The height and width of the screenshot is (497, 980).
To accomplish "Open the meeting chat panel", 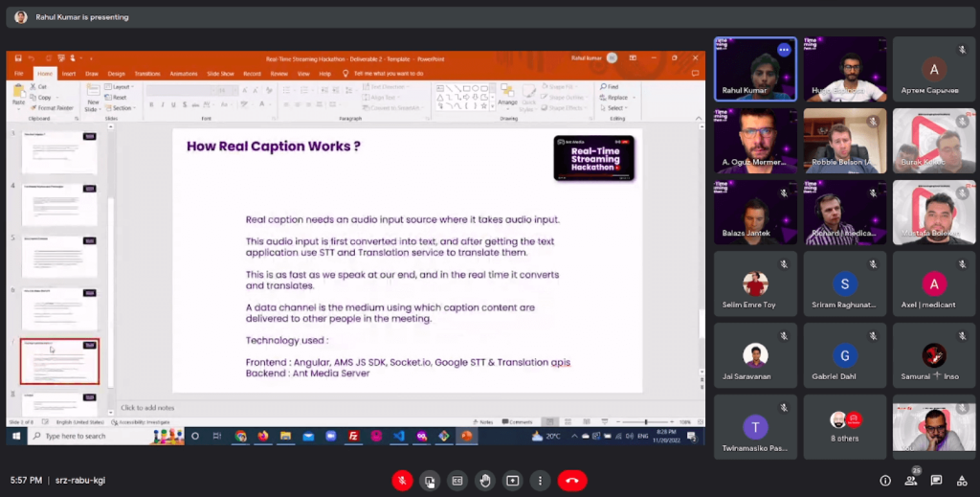I will (936, 480).
